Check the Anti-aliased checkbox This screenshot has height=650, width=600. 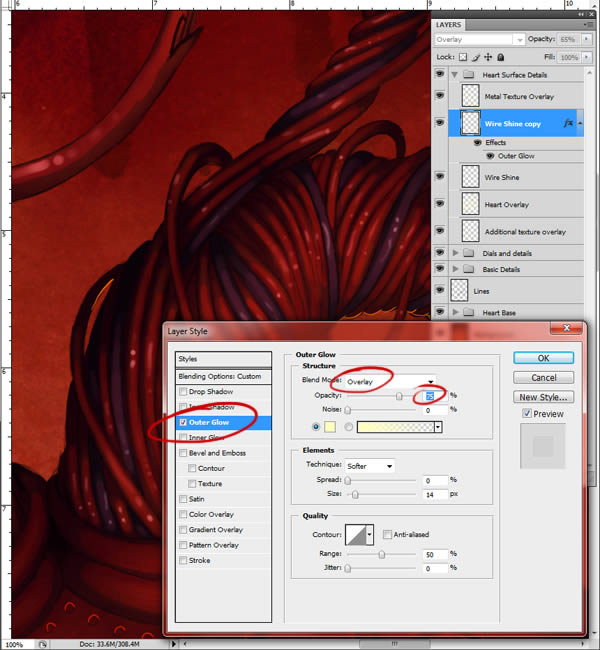387,534
